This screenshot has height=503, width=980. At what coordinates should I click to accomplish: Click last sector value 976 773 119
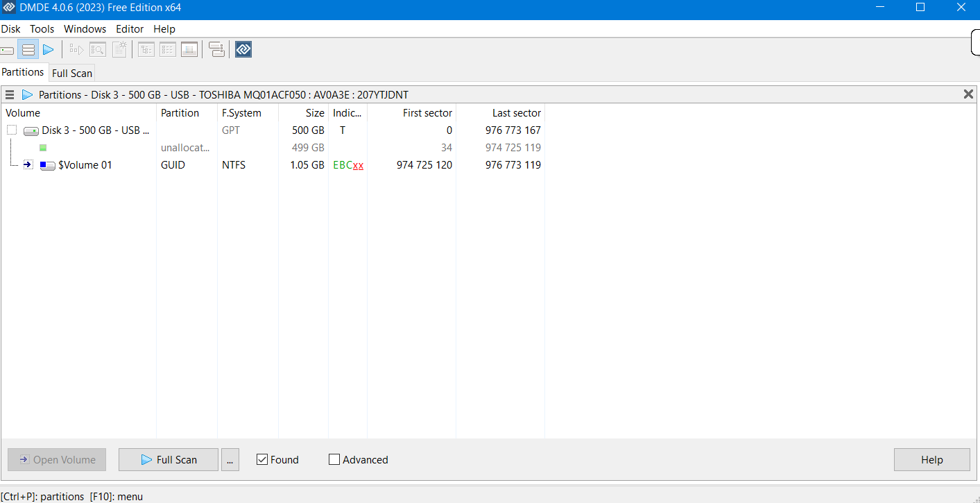[x=513, y=165]
